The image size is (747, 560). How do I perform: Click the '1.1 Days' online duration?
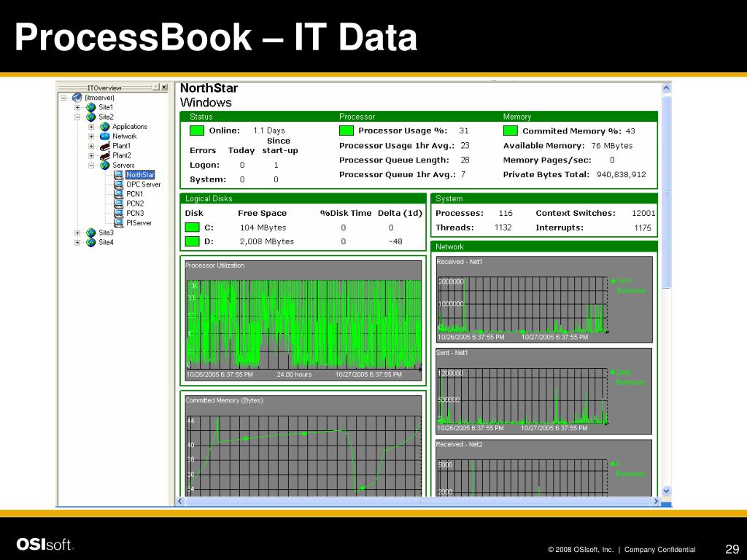pos(269,131)
